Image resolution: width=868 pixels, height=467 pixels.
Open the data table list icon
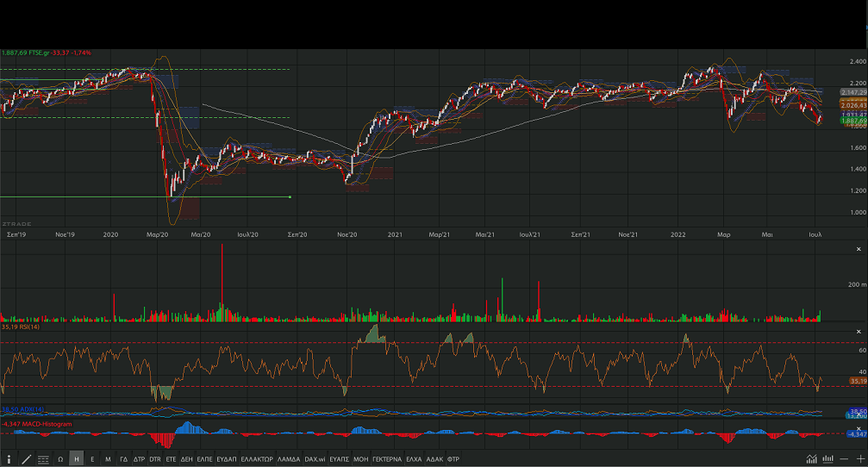[43, 459]
